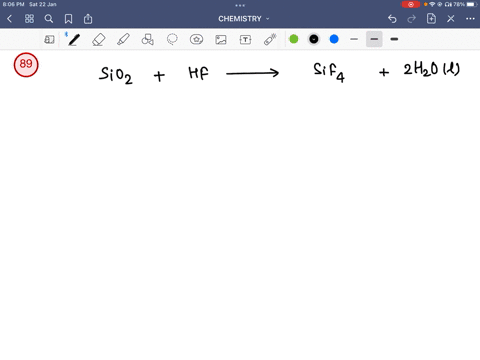480x360 pixels.
Task: Open the share and export menu
Action: point(88,19)
